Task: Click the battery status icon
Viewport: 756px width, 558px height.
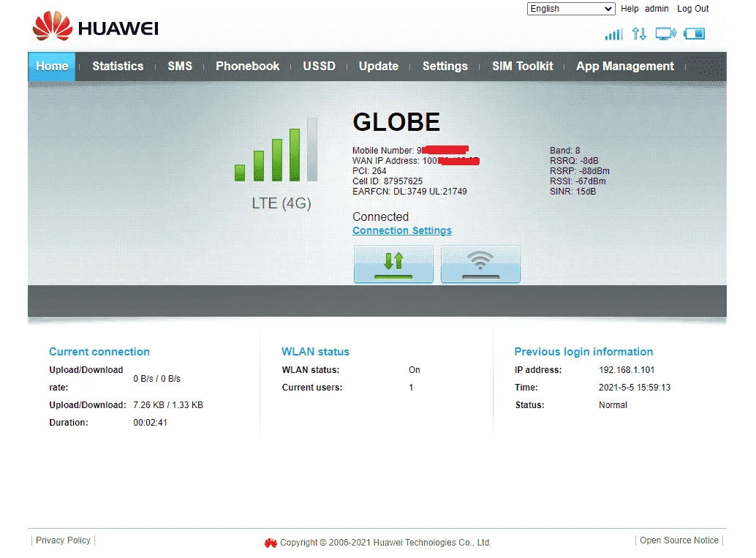Action: point(695,34)
